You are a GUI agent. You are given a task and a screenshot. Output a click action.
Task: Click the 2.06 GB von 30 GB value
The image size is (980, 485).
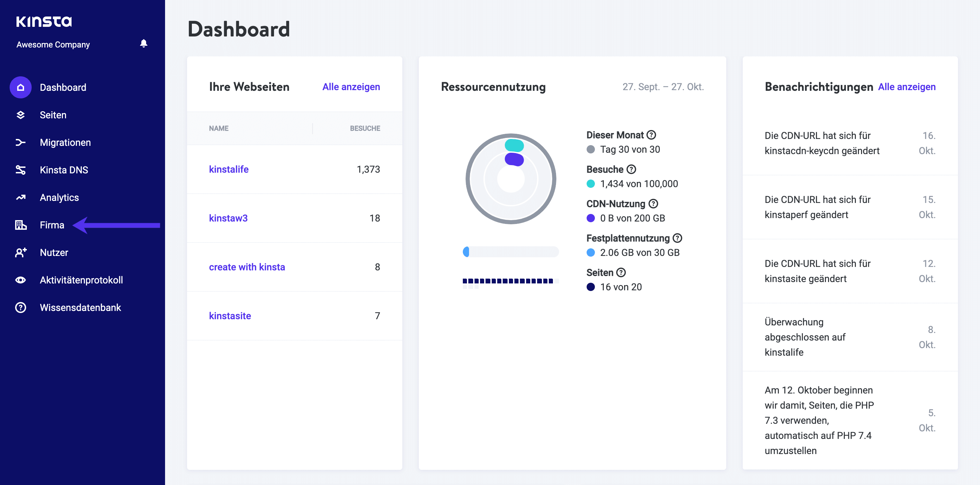640,252
